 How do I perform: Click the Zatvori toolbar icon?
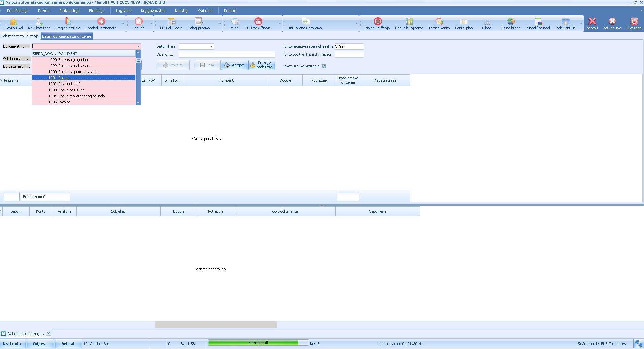tap(592, 24)
